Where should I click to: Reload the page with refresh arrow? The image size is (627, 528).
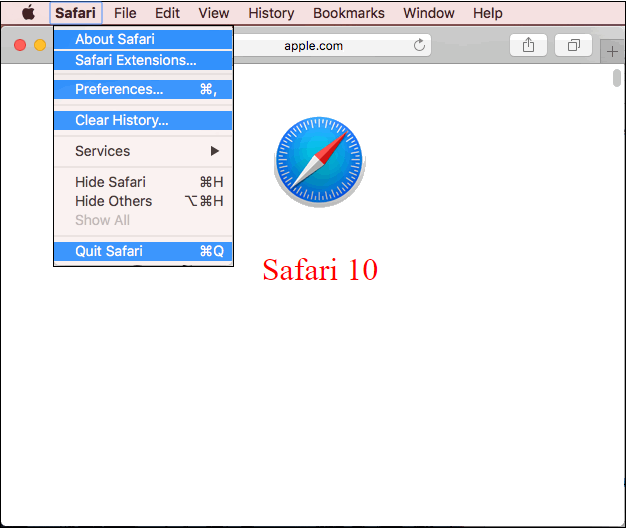tap(419, 45)
